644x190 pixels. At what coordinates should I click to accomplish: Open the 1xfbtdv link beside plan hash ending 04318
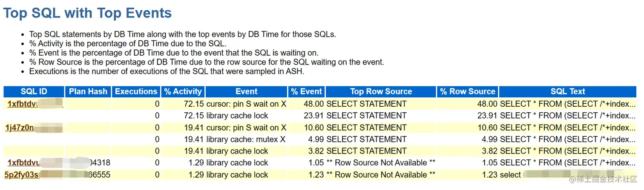click(24, 163)
